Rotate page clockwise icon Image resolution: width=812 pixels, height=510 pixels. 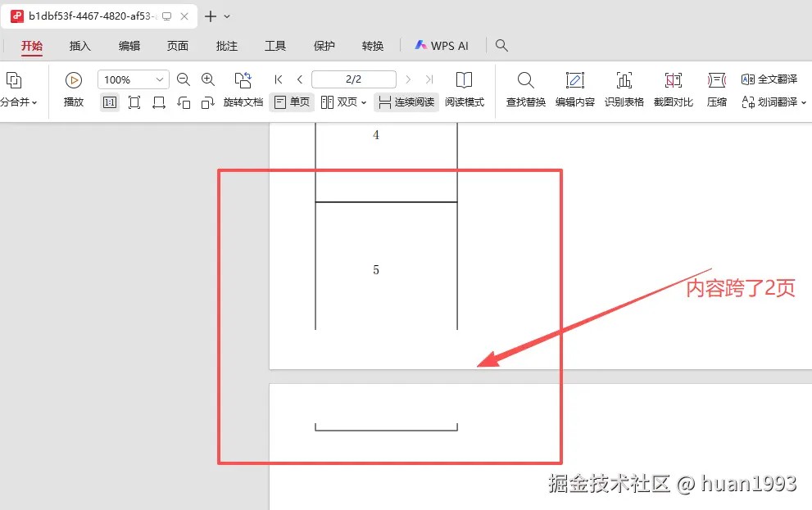click(207, 102)
